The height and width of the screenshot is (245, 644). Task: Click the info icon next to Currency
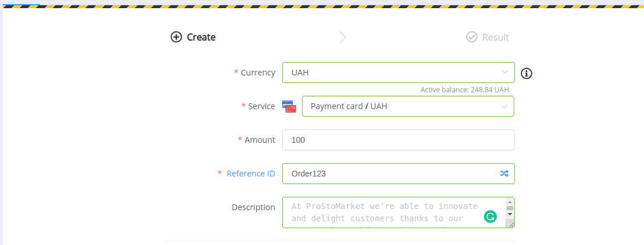pyautogui.click(x=526, y=73)
